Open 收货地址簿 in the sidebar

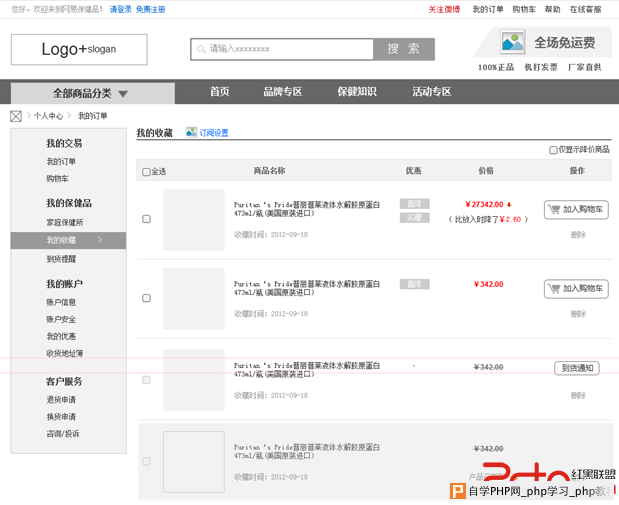pos(65,353)
